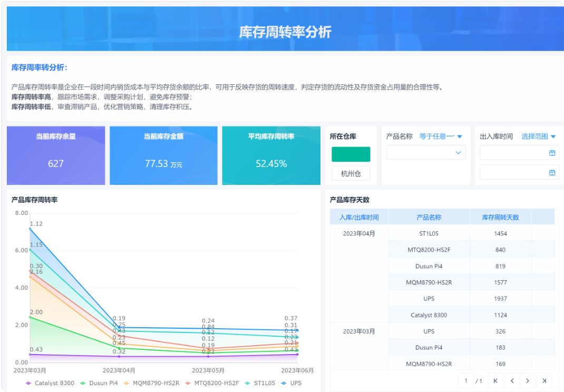The width and height of the screenshot is (564, 392).
Task: Select the 杭州仓 warehouse button
Action: point(351,174)
